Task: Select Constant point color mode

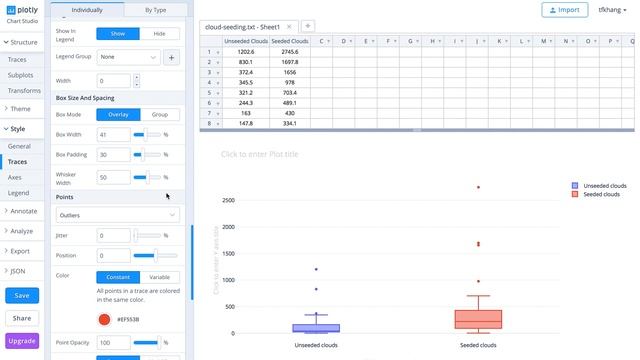Action: (x=118, y=277)
